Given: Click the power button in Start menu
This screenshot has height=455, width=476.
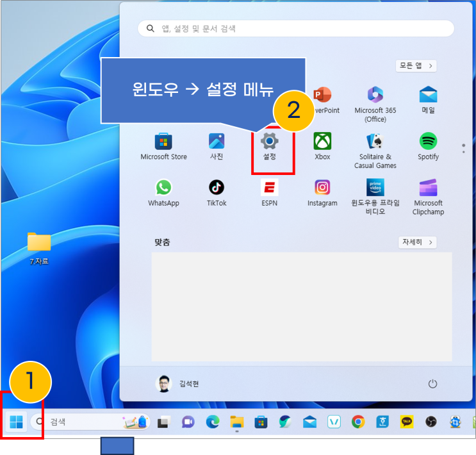Looking at the screenshot, I should 432,384.
